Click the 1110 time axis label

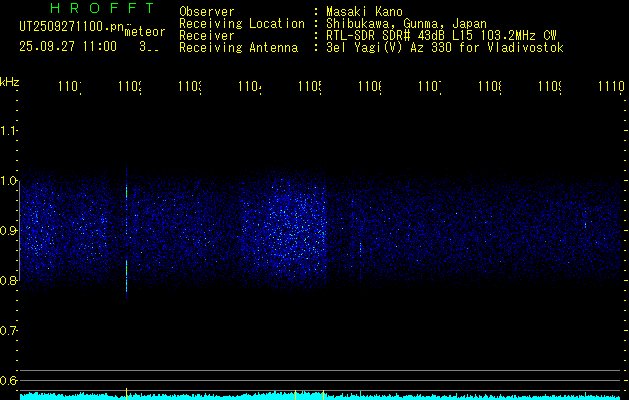point(611,87)
